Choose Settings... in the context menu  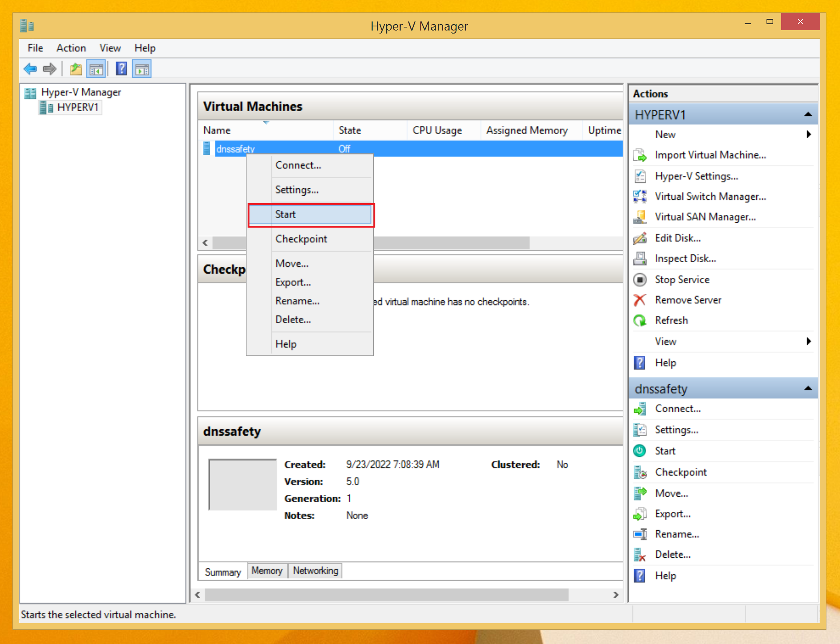[310, 190]
